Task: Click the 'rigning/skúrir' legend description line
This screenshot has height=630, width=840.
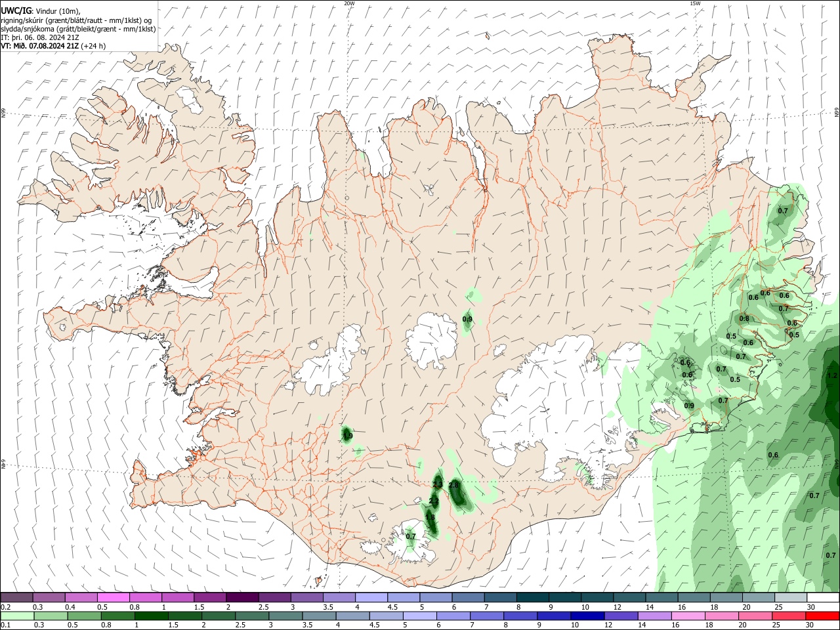Action: click(76, 20)
